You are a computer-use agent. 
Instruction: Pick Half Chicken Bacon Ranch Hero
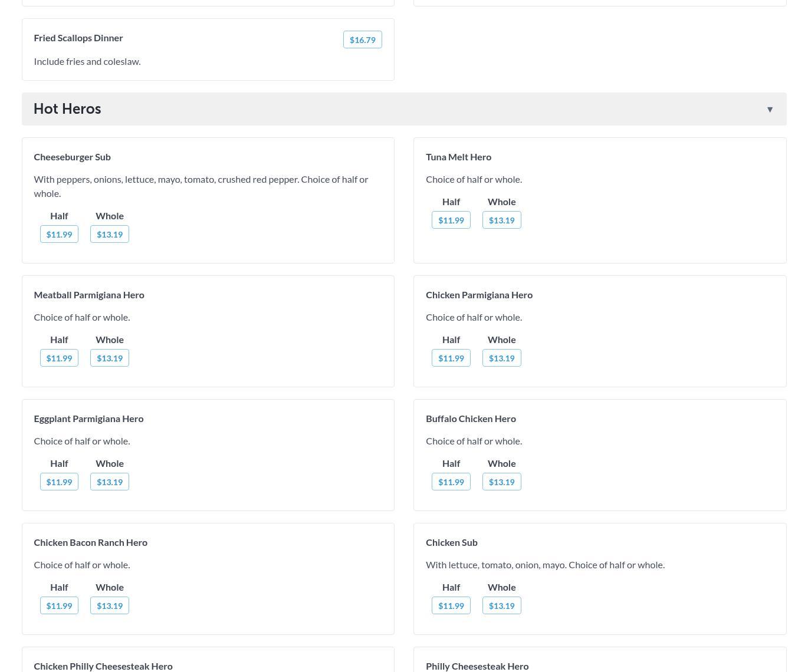[x=59, y=606]
